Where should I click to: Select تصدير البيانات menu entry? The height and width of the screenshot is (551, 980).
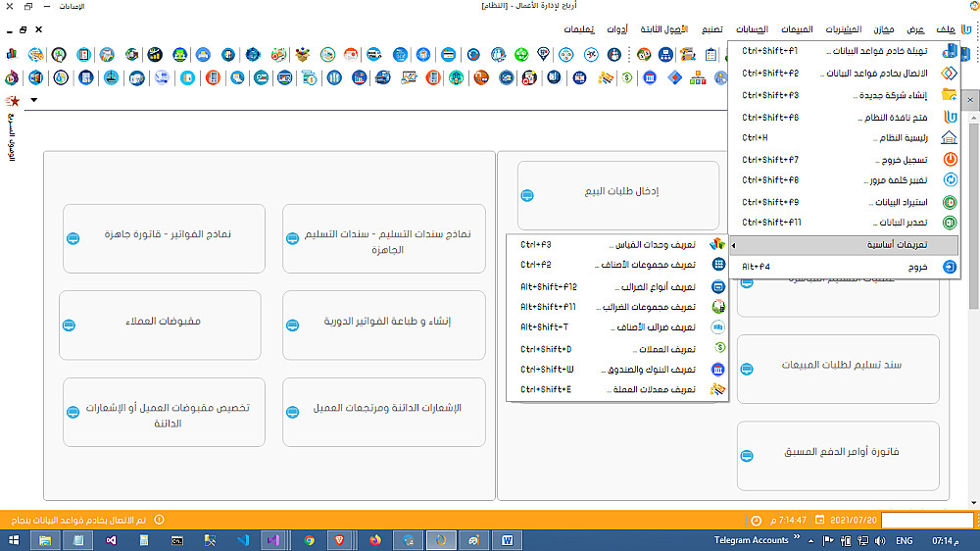point(844,222)
